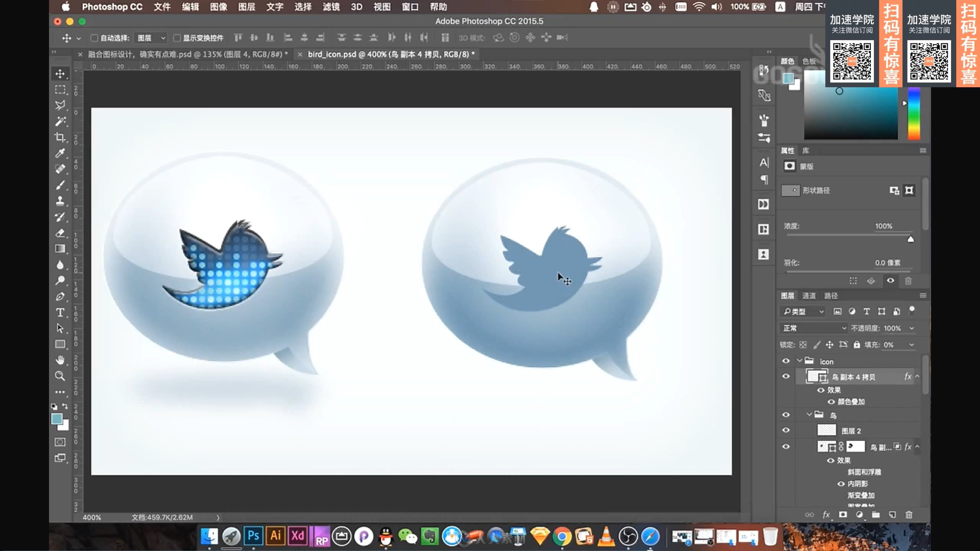Select the Clone Stamp tool
This screenshot has height=551, width=980.
point(60,201)
